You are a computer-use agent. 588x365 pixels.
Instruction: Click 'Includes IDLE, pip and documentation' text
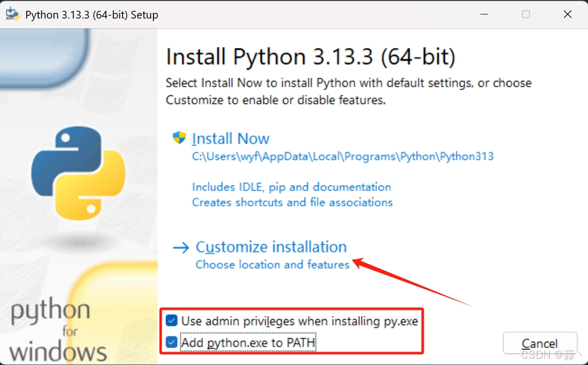point(291,187)
